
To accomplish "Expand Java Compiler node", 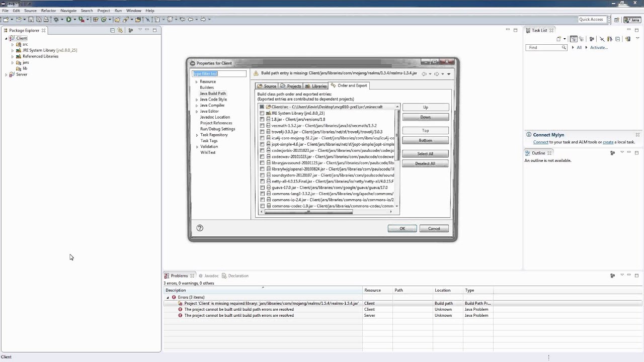I will 197,106.
